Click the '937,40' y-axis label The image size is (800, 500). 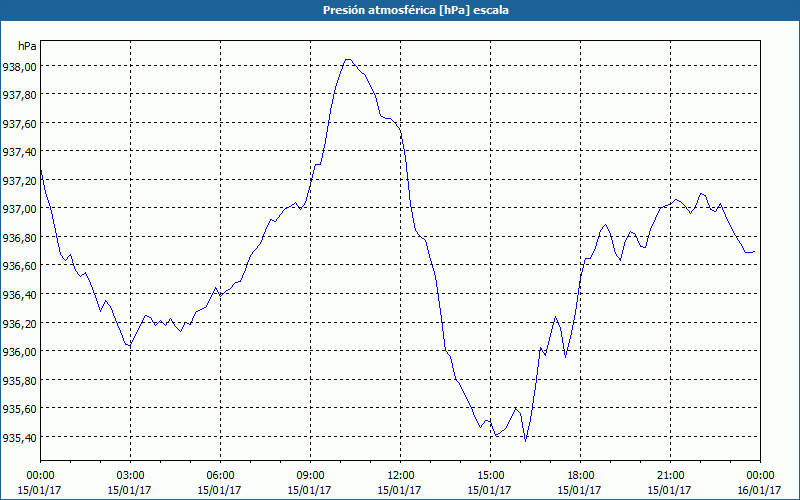[18, 152]
